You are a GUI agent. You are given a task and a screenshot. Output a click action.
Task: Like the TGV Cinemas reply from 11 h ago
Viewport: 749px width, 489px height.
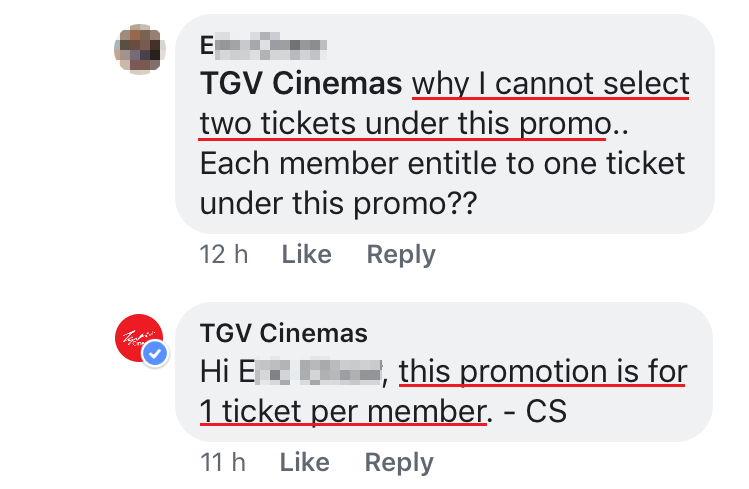coord(305,462)
